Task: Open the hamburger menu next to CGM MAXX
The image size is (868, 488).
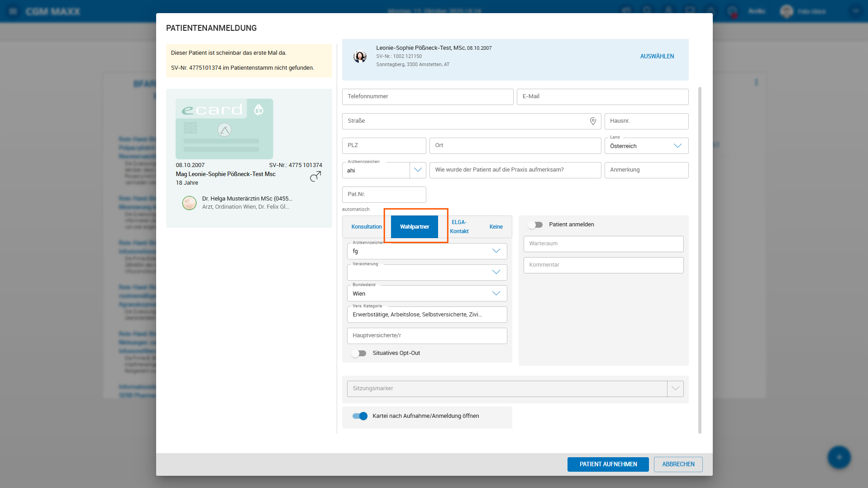Action: pyautogui.click(x=13, y=11)
